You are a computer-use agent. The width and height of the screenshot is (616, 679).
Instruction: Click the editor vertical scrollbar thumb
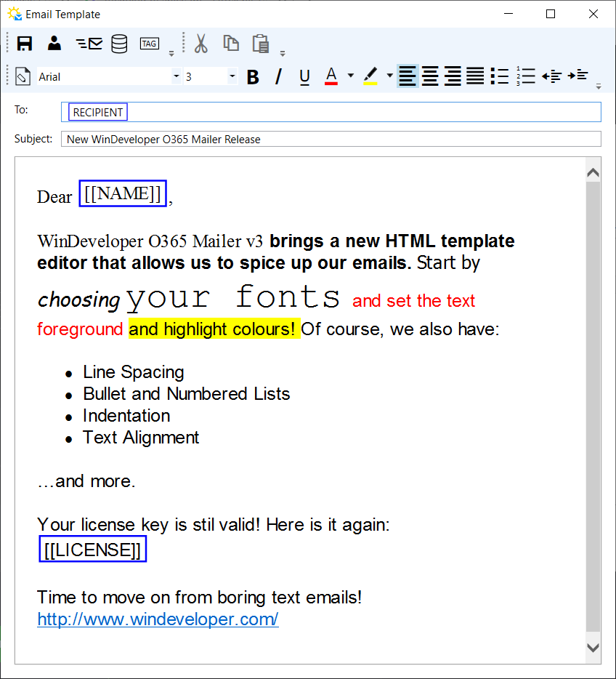593,407
